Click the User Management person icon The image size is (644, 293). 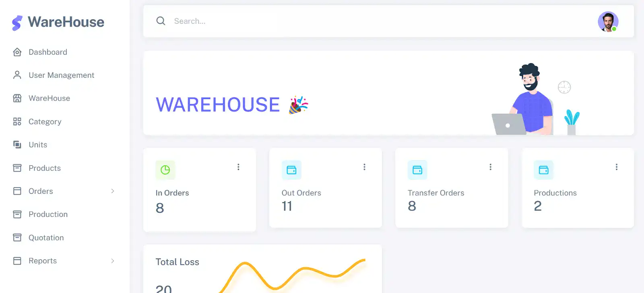17,75
